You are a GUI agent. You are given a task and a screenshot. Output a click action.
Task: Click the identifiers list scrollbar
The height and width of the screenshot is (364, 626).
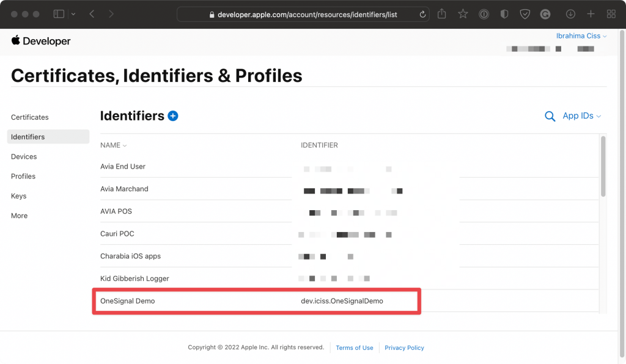pos(603,166)
